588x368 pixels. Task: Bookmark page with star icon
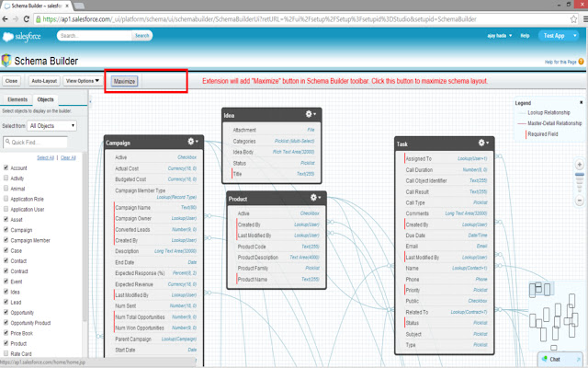pyautogui.click(x=573, y=19)
